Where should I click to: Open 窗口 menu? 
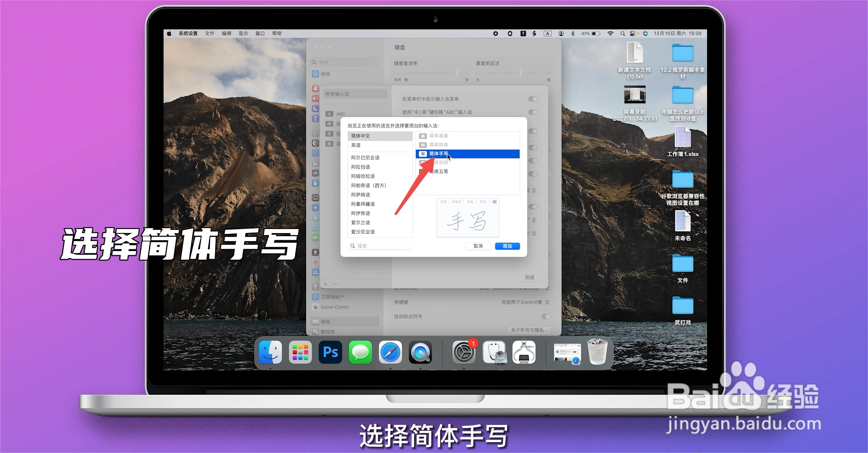[x=260, y=33]
